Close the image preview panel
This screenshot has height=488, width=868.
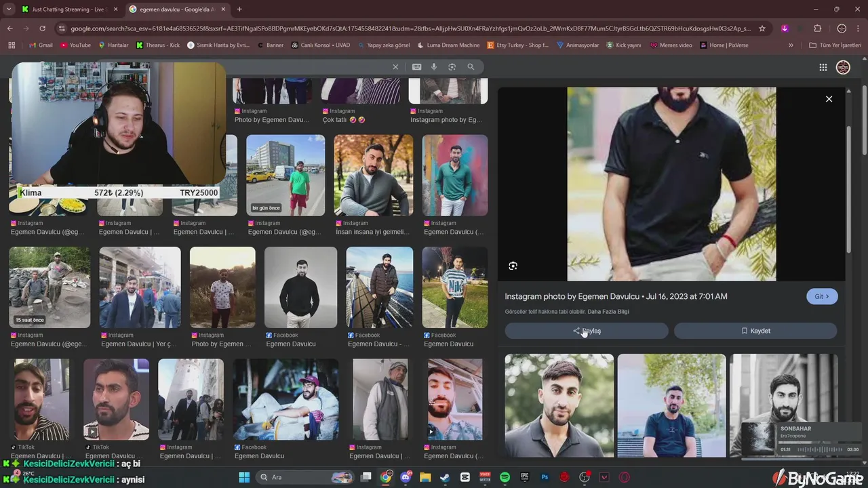pyautogui.click(x=829, y=99)
